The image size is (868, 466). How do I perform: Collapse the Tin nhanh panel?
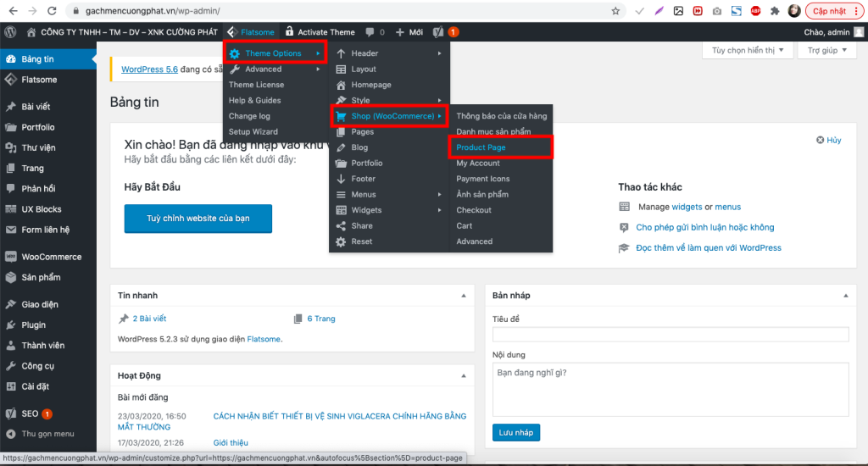(463, 296)
